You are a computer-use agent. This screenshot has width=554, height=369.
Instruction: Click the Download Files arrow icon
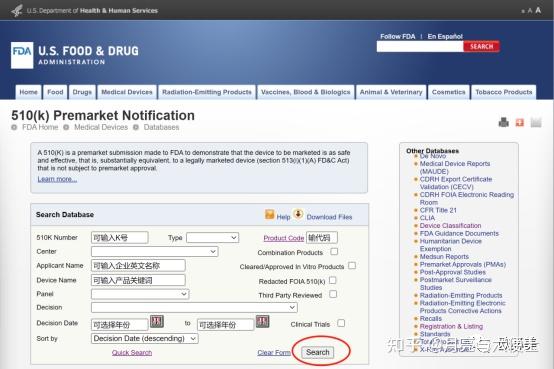coord(299,214)
